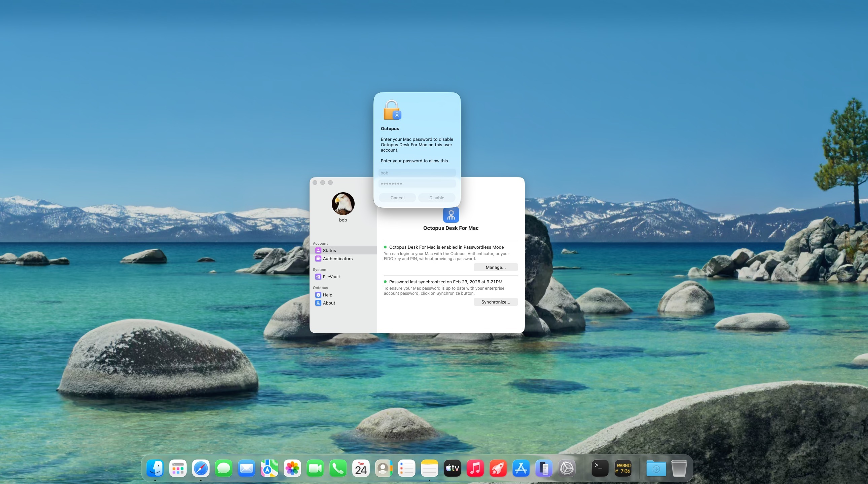Open the App Store from the Dock
This screenshot has width=868, height=484.
(521, 468)
